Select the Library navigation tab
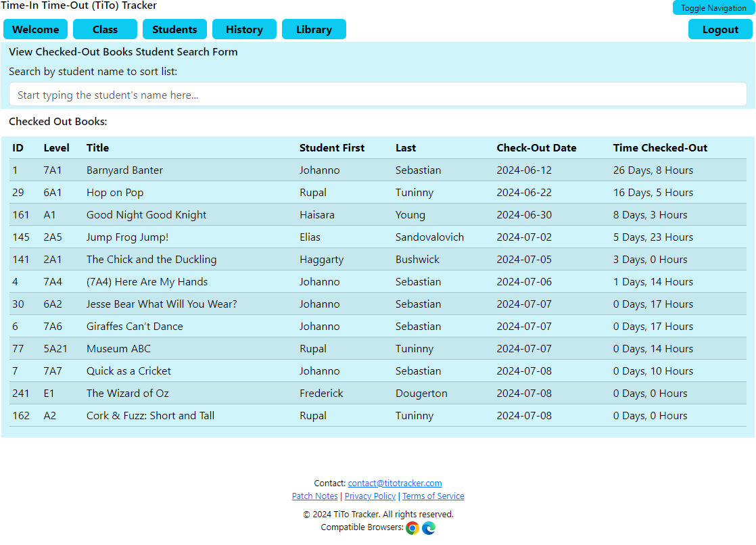The image size is (756, 545). click(x=314, y=30)
